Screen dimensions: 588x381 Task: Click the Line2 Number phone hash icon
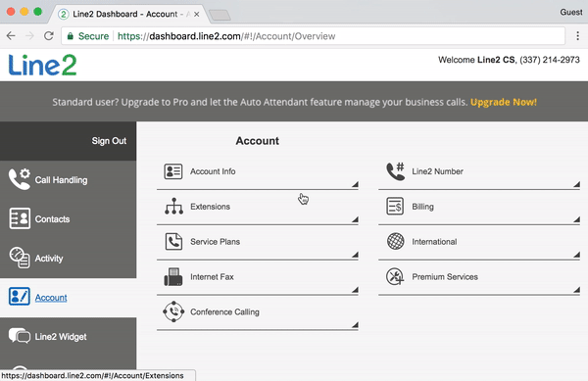[396, 171]
